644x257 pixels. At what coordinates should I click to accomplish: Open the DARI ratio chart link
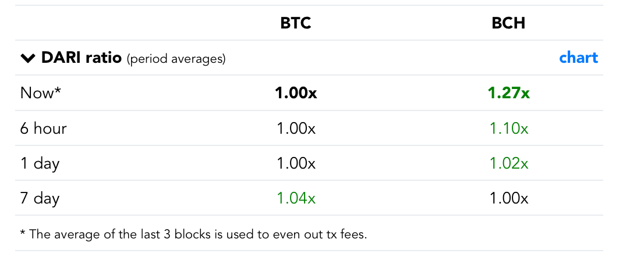pyautogui.click(x=578, y=58)
